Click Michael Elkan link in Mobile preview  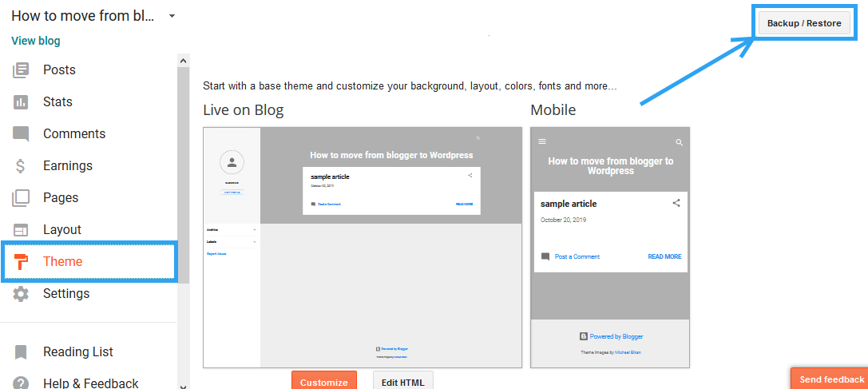click(628, 352)
